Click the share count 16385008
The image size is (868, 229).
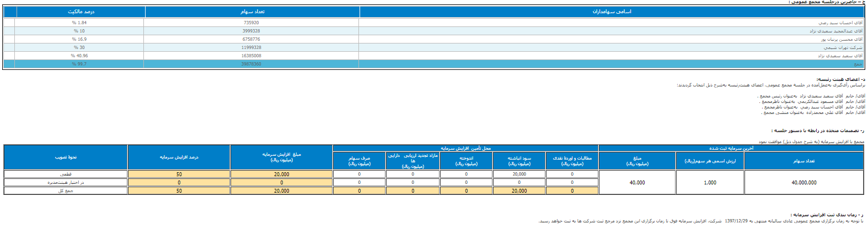(x=251, y=56)
